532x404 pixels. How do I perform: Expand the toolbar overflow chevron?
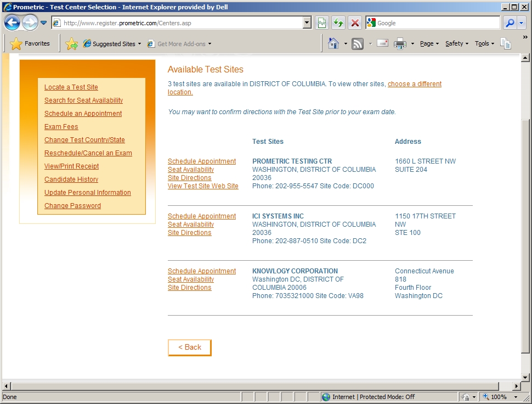525,37
